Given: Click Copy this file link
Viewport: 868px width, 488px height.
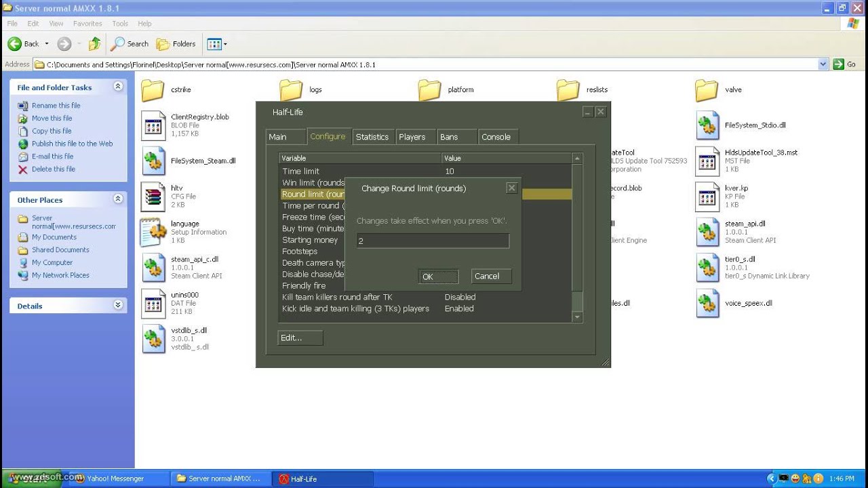Looking at the screenshot, I should [x=52, y=131].
